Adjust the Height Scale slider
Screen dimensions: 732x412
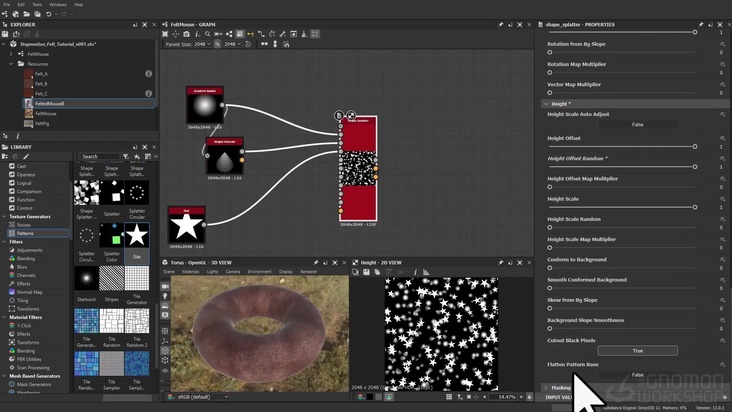coord(622,207)
